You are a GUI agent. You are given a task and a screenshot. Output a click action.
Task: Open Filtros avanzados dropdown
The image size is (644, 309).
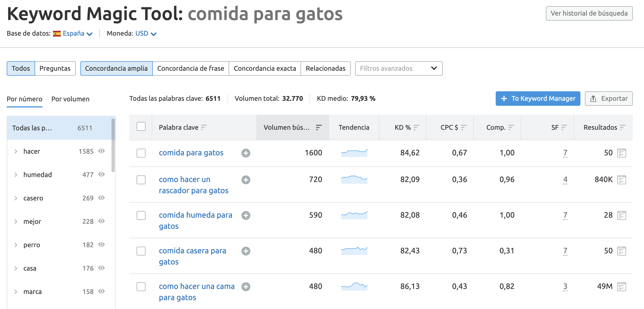coord(399,68)
